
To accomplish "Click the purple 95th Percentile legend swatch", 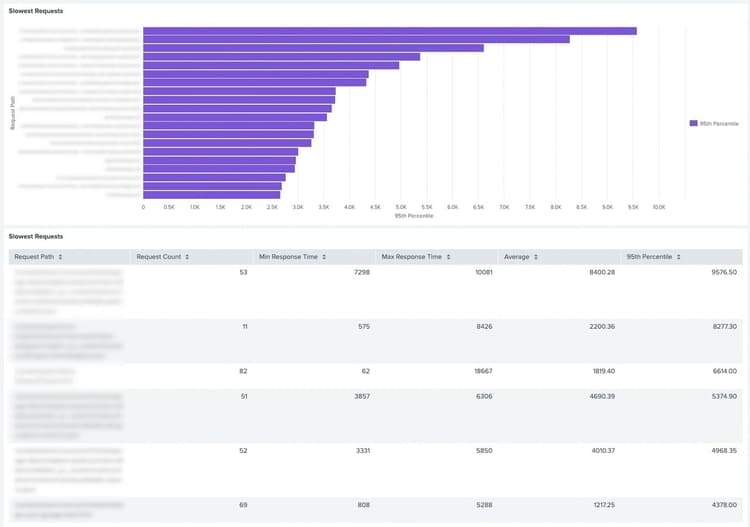I will tap(694, 123).
